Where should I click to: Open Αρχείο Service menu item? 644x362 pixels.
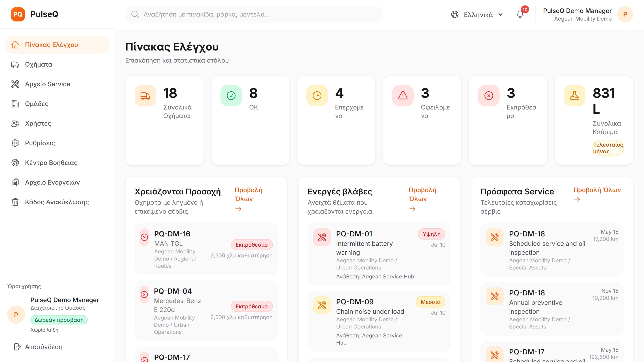pyautogui.click(x=57, y=84)
